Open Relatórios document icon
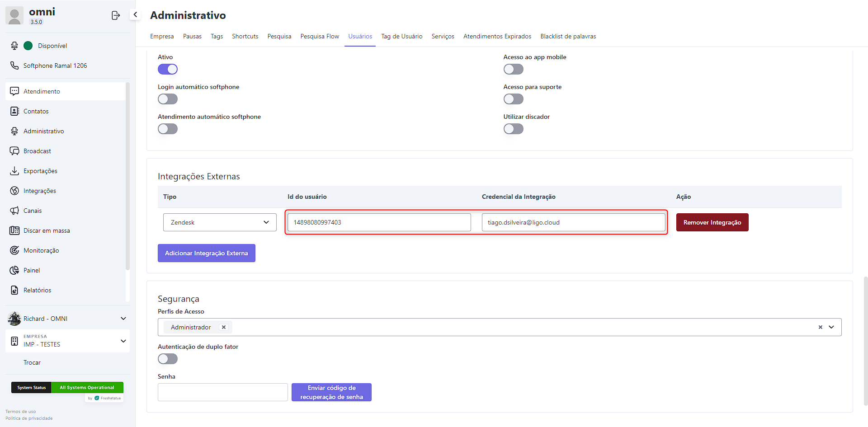 (14, 290)
